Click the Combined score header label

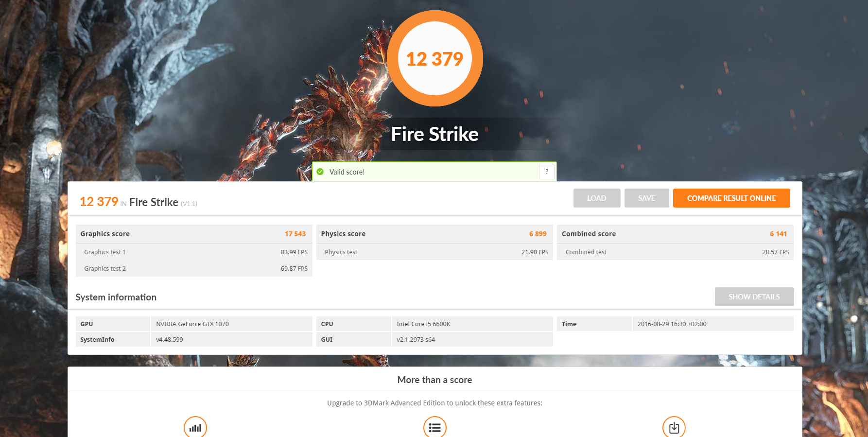click(x=589, y=234)
